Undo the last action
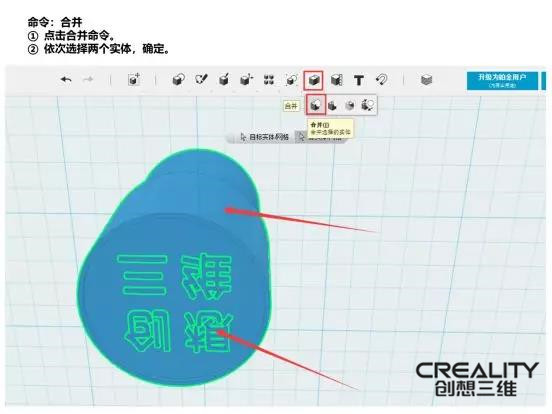The image size is (552, 414). [66, 80]
